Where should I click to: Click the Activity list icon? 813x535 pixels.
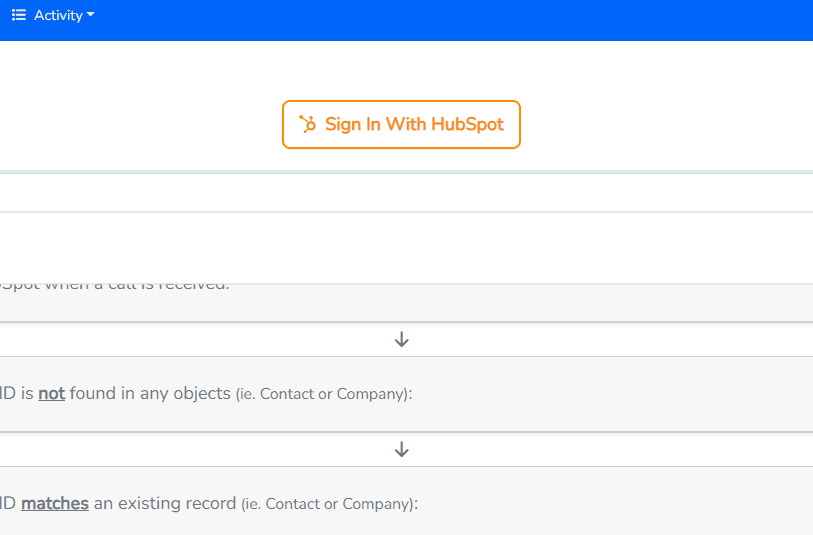click(19, 15)
